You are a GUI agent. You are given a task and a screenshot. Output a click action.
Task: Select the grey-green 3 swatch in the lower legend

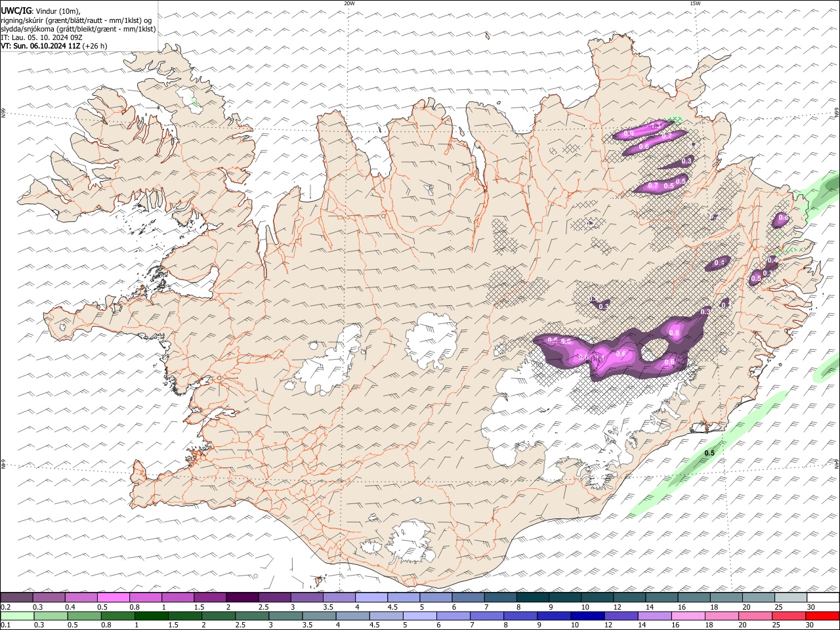[285, 616]
